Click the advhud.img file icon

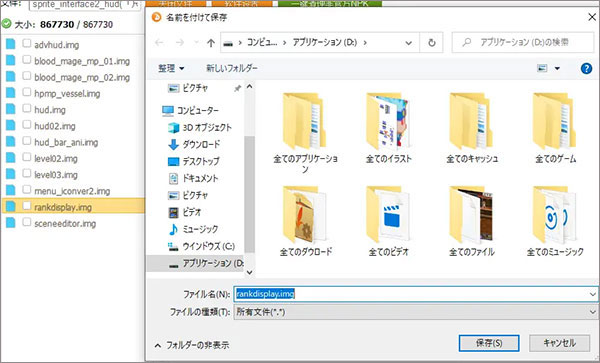(x=10, y=44)
